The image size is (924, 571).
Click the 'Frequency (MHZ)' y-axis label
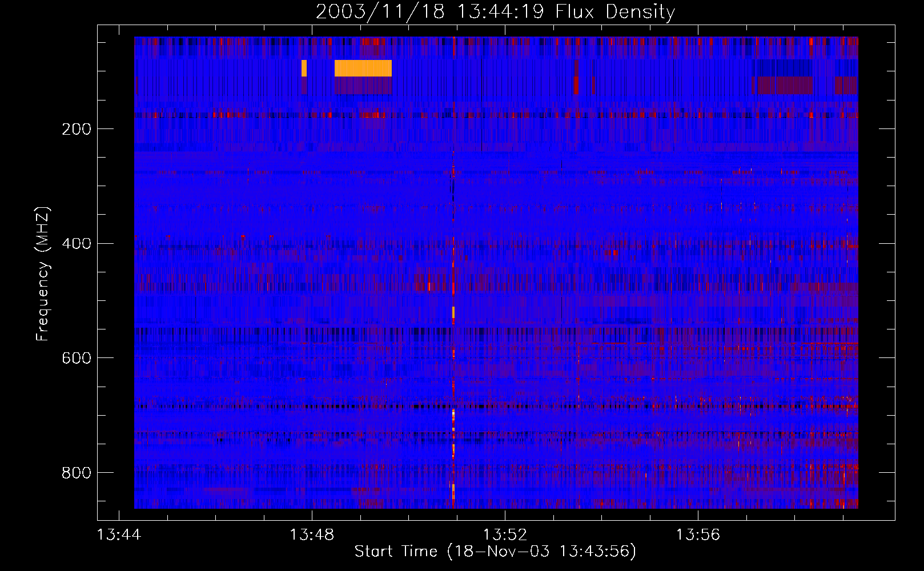click(43, 274)
